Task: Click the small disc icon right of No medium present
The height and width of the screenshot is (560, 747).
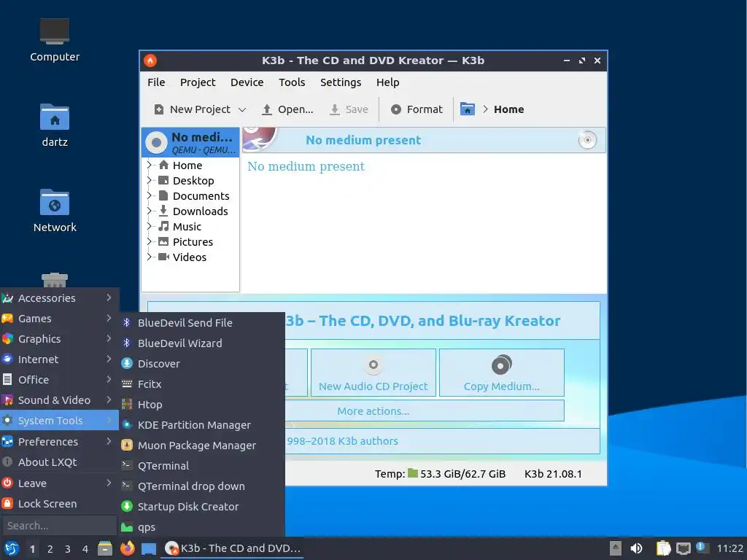Action: [x=587, y=140]
